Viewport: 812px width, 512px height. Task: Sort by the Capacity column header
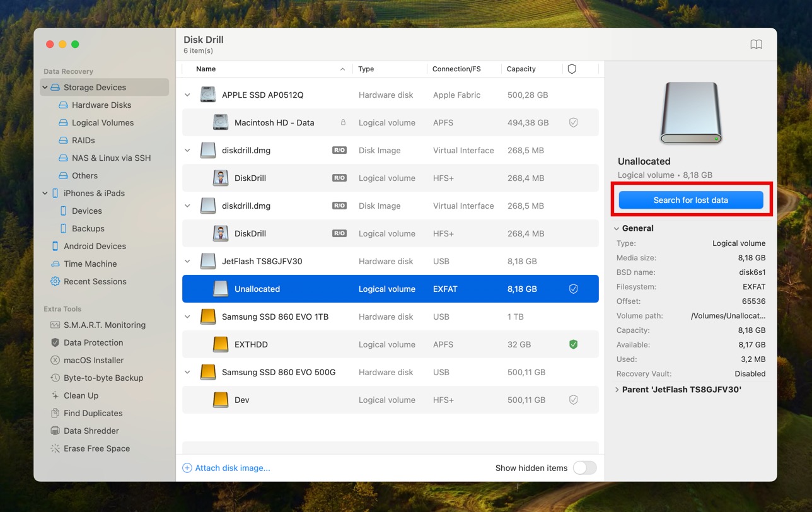pyautogui.click(x=521, y=69)
